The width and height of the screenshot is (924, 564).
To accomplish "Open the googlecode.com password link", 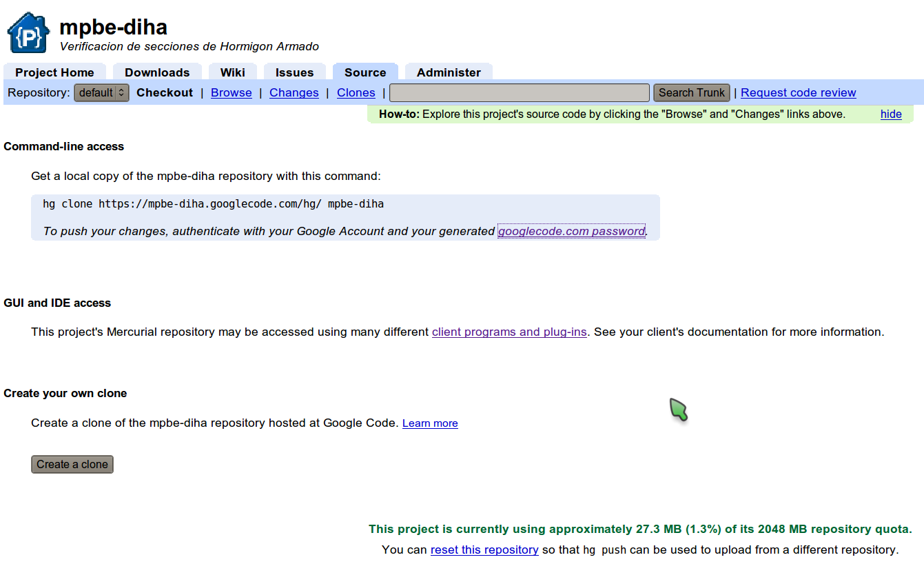I will (x=572, y=231).
